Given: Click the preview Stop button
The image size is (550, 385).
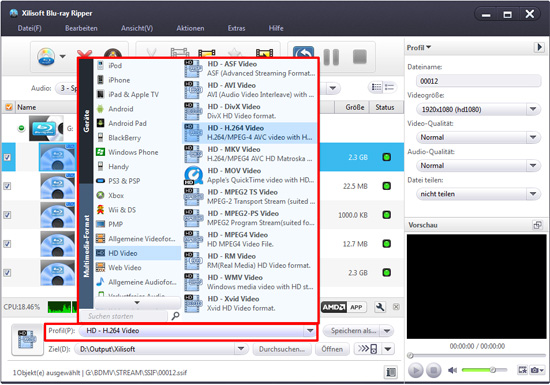Looking at the screenshot, I should [434, 370].
